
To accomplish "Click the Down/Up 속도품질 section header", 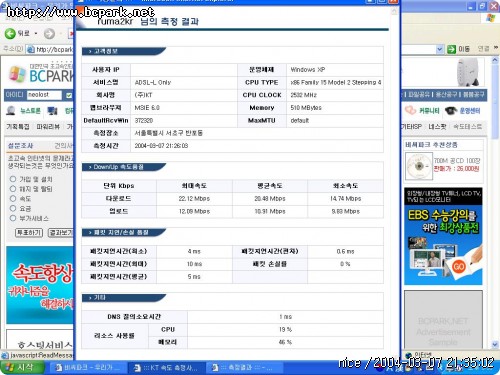I will 123,167.
